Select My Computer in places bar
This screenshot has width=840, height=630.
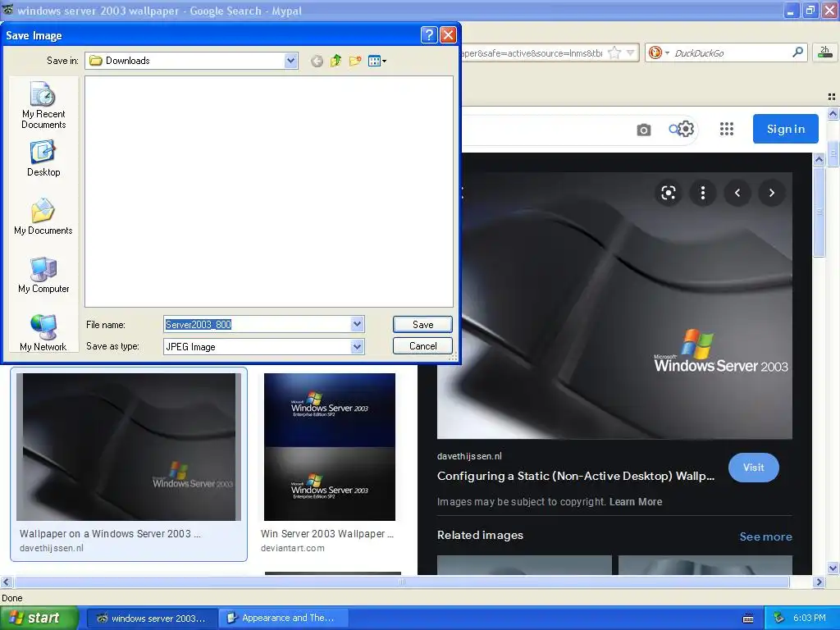(x=43, y=275)
